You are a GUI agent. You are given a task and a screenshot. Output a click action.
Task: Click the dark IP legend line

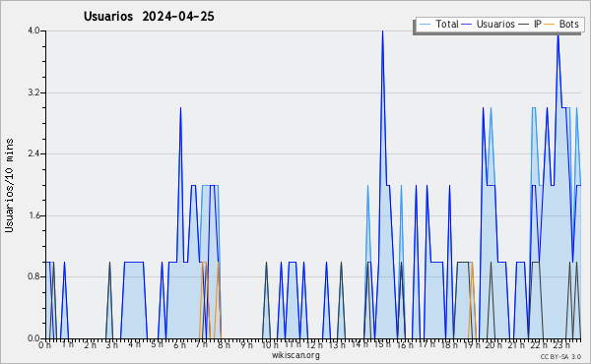coord(524,25)
